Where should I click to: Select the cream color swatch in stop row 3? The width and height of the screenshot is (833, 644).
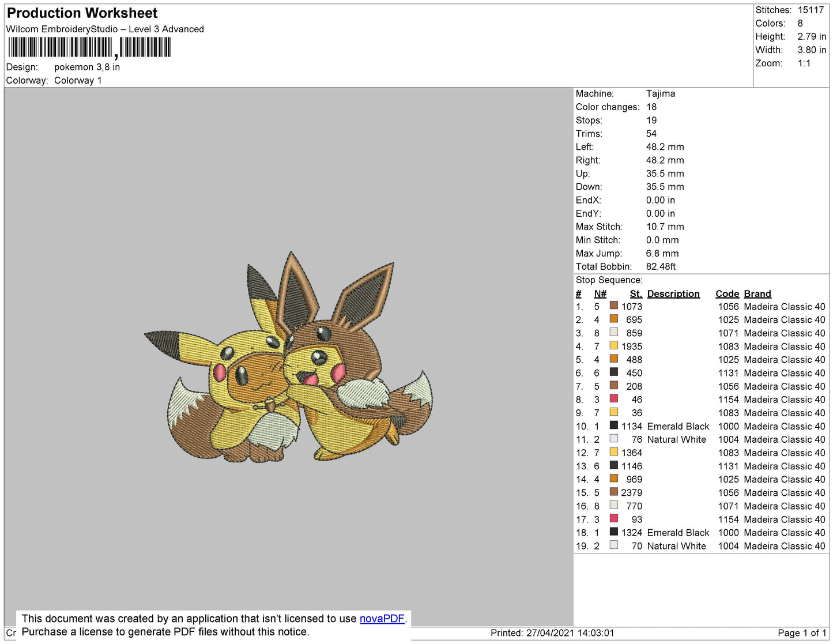(614, 332)
